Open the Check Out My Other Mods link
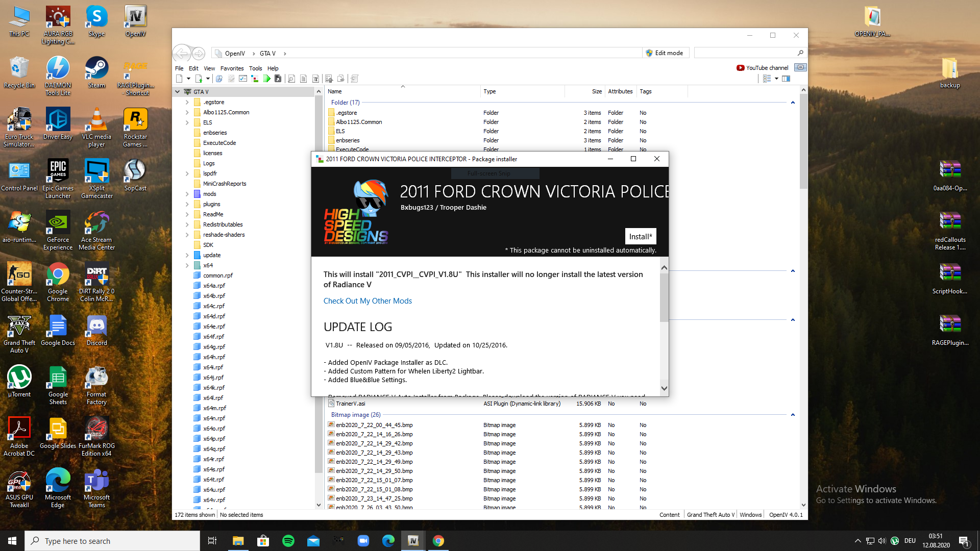This screenshot has height=551, width=980. [367, 301]
